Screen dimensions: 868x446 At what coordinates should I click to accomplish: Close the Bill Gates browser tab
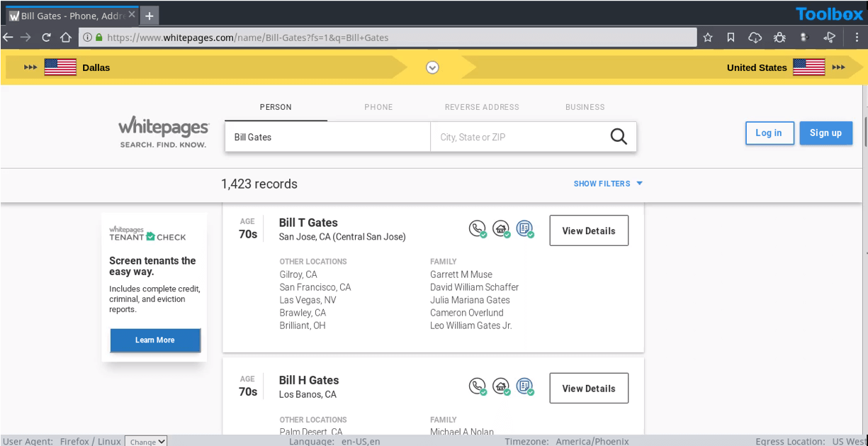(x=132, y=15)
